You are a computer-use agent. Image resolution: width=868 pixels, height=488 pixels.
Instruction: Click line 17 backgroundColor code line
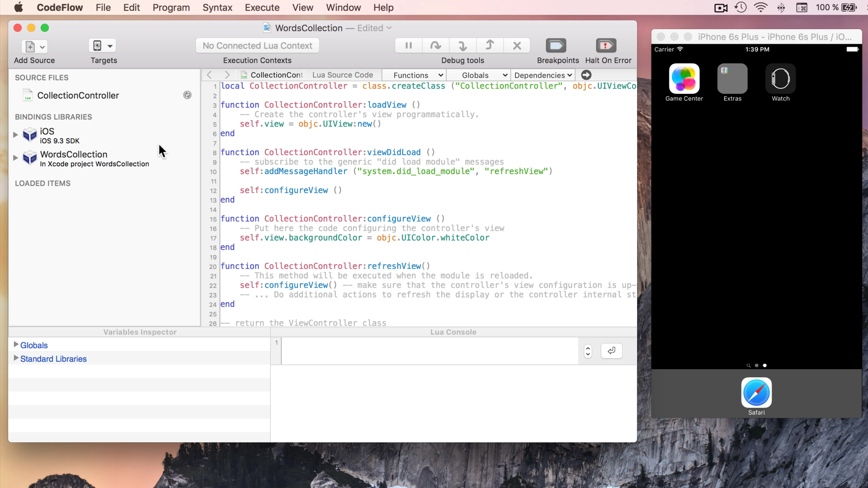(364, 238)
